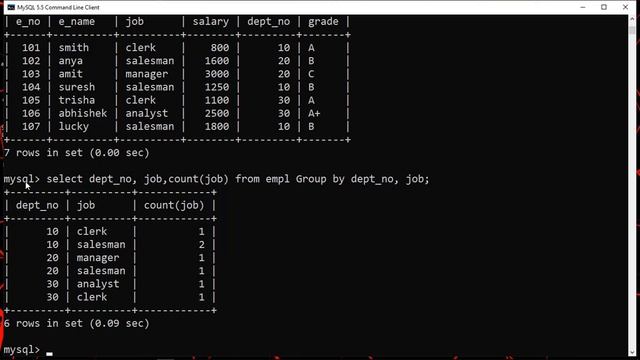Click salary value 3000
Screen dimensions: 640x360
click(217, 74)
